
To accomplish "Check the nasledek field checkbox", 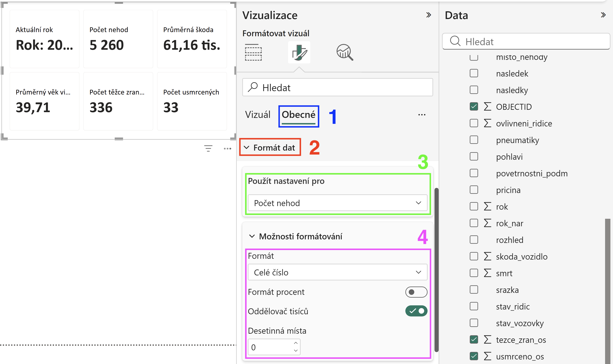I will point(474,73).
